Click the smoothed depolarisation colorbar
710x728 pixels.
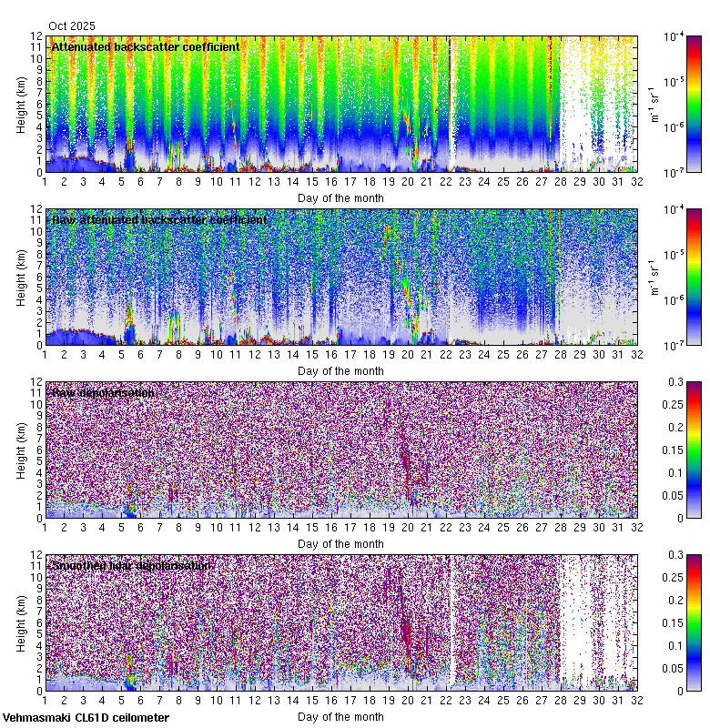click(694, 622)
